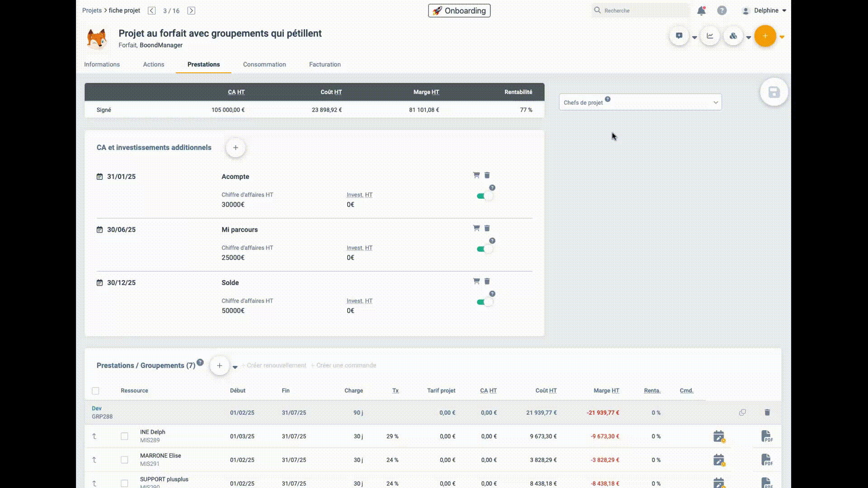This screenshot has width=868, height=488.
Task: Open the statistics chart icon in the header
Action: click(x=710, y=36)
